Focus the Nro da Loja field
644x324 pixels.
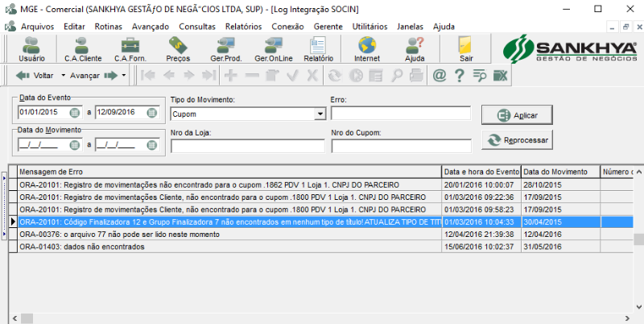pyautogui.click(x=248, y=146)
